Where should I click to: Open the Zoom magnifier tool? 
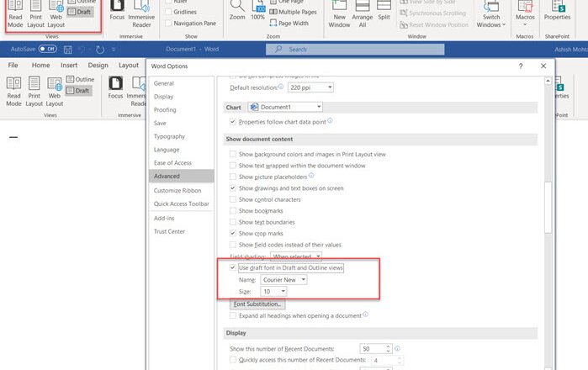pyautogui.click(x=237, y=10)
